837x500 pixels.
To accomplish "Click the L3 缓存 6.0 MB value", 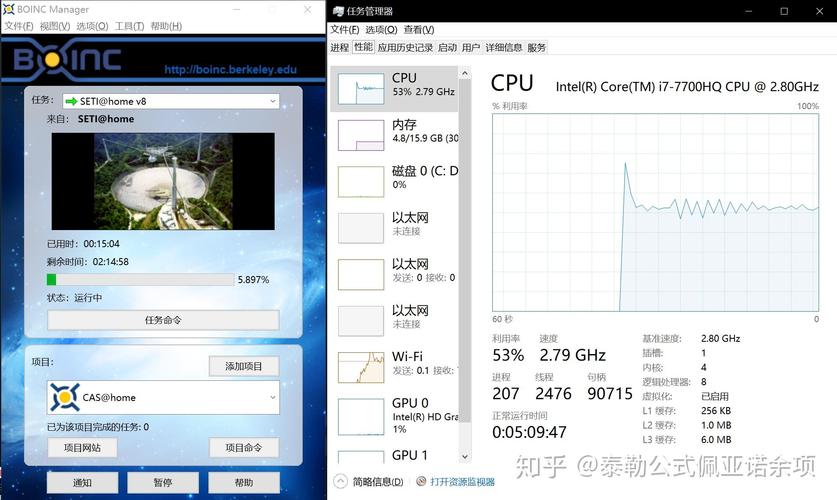I will pyautogui.click(x=716, y=440).
